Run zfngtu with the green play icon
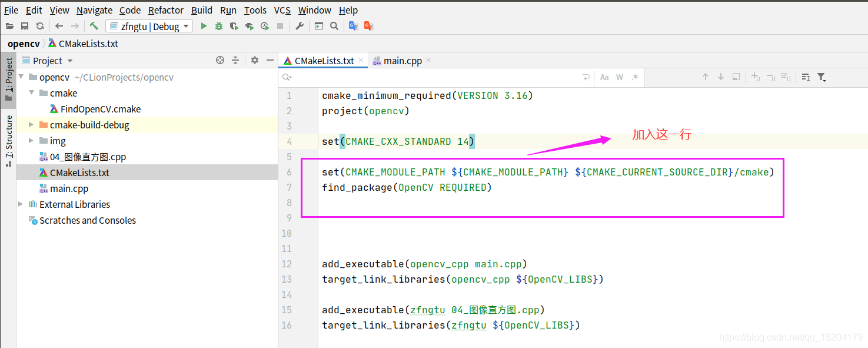868x348 pixels. pyautogui.click(x=204, y=26)
